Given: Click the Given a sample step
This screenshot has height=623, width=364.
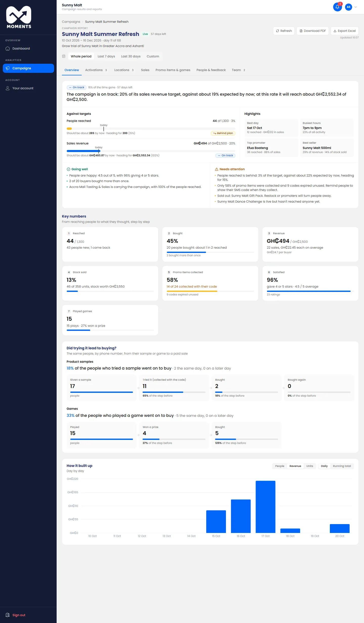Looking at the screenshot, I should point(101,388).
